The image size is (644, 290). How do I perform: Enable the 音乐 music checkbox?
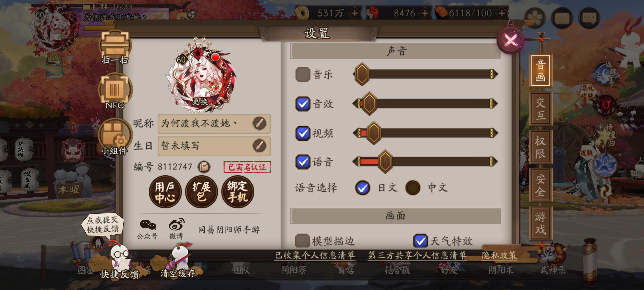click(x=303, y=74)
